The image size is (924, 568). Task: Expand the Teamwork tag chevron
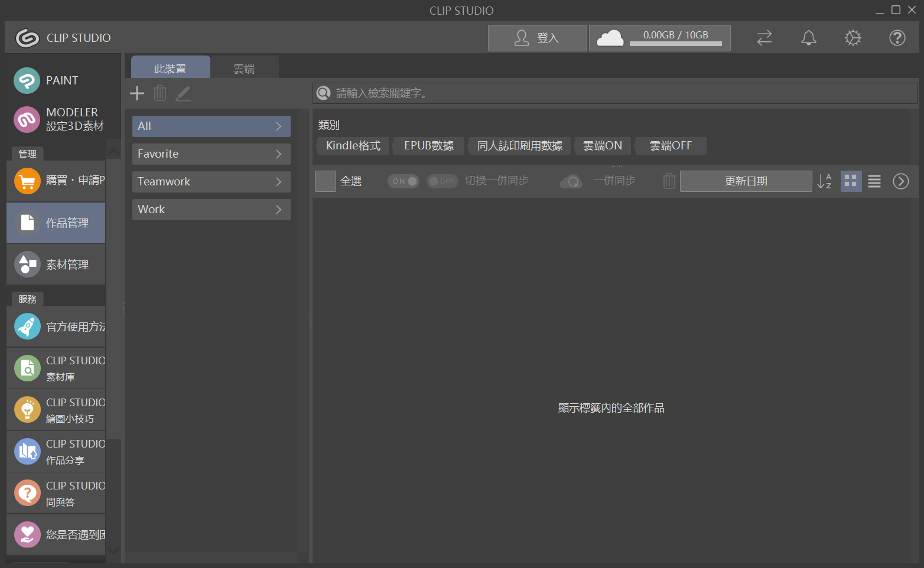coord(279,182)
